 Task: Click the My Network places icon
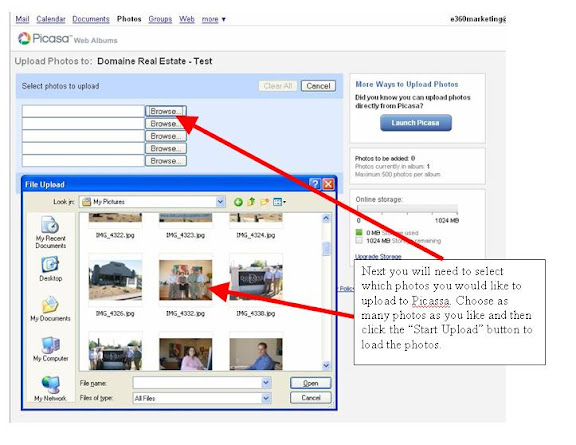pyautogui.click(x=50, y=384)
